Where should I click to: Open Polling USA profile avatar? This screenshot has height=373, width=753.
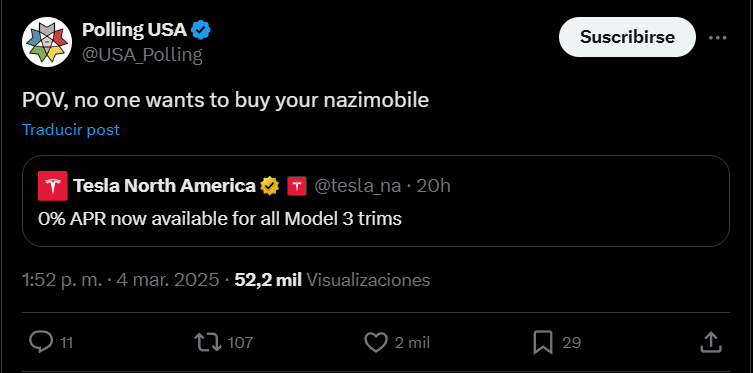click(x=47, y=42)
